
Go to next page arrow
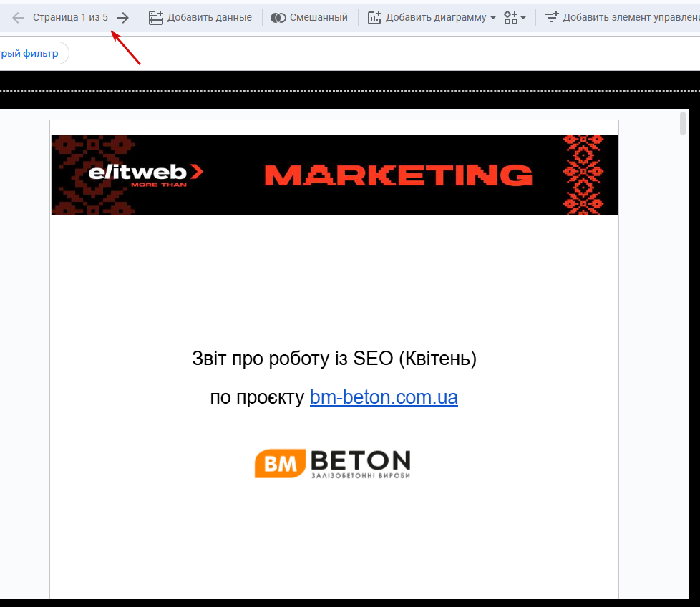(x=123, y=18)
